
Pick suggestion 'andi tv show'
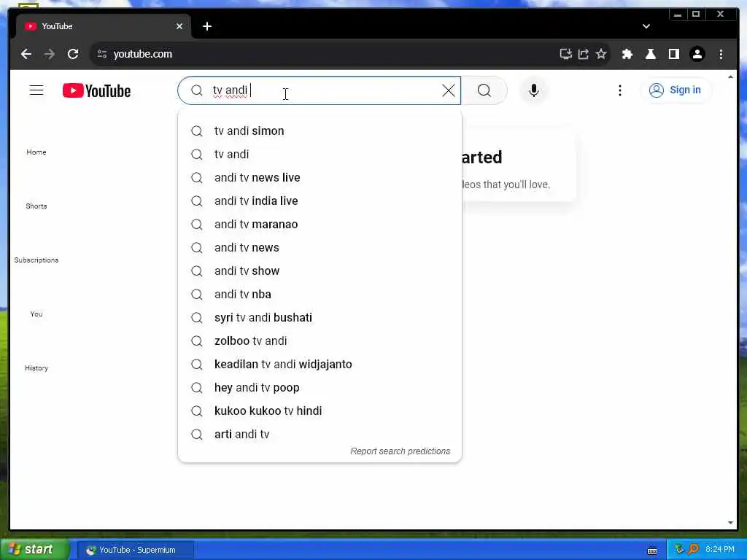point(320,271)
